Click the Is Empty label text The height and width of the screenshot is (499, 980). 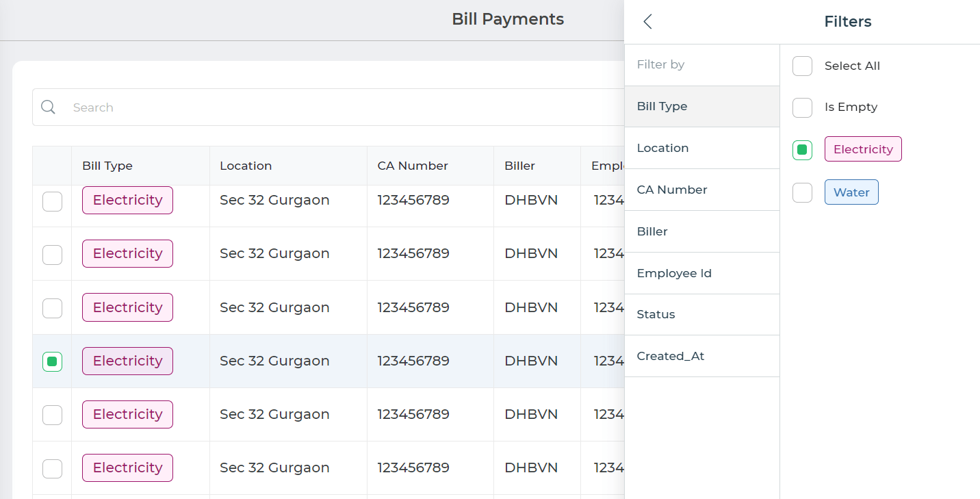point(851,107)
